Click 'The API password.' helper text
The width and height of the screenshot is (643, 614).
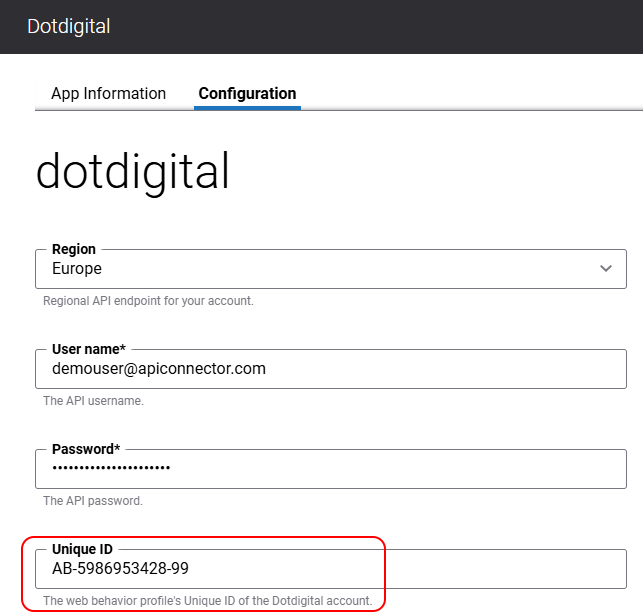coord(93,501)
